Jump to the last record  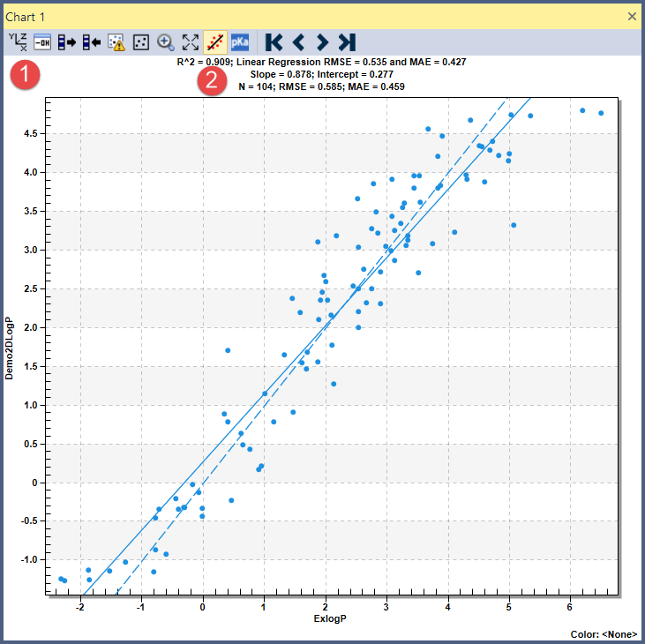click(x=347, y=42)
